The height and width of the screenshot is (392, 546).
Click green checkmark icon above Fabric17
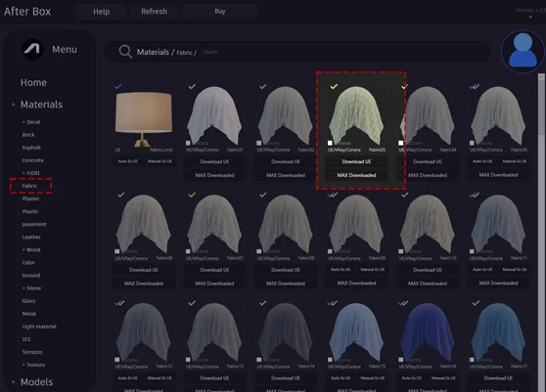(x=476, y=303)
